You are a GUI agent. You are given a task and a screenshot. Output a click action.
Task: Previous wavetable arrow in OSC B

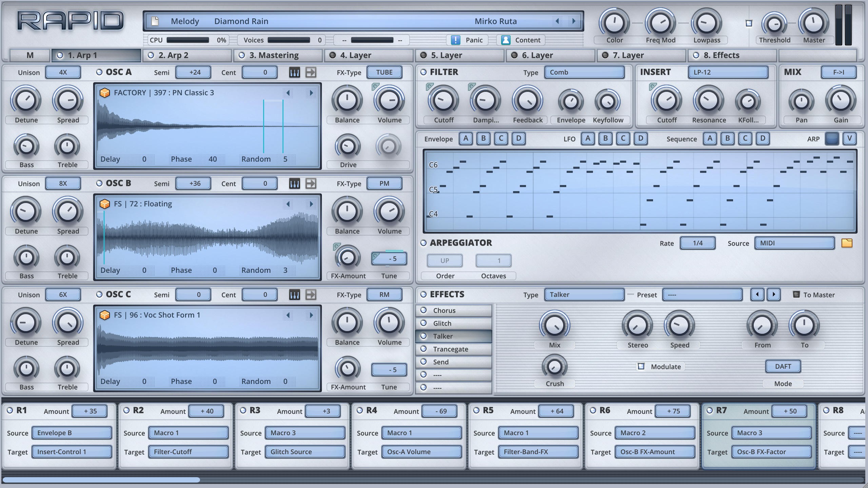point(288,204)
